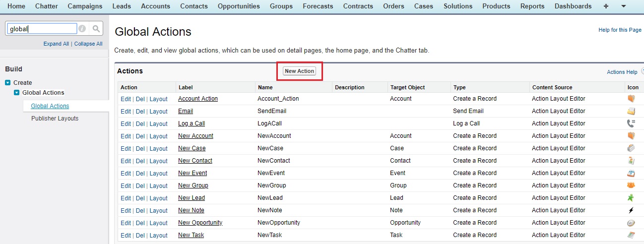Screen dimensions: 644x244
Task: Click the New Lead star icon
Action: (631, 198)
